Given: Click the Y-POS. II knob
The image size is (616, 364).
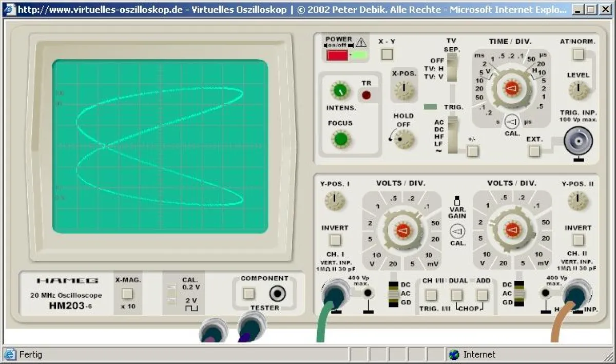Looking at the screenshot, I should point(578,200).
